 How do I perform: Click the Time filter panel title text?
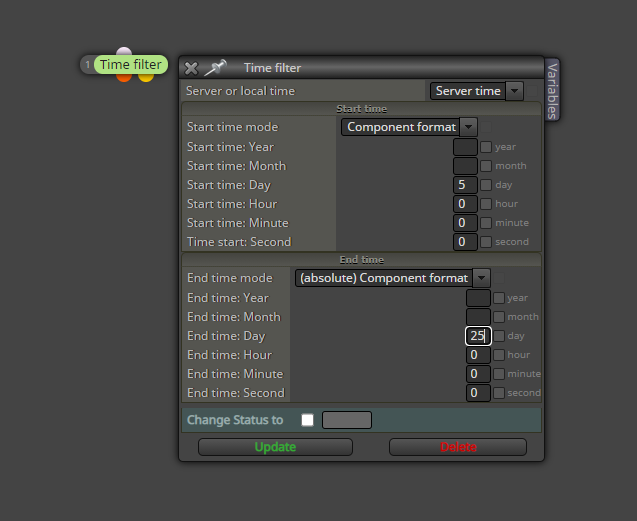click(x=272, y=68)
